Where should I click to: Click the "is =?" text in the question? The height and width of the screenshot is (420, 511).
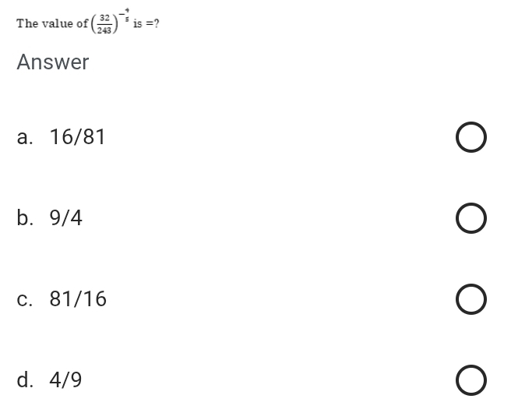coord(146,23)
